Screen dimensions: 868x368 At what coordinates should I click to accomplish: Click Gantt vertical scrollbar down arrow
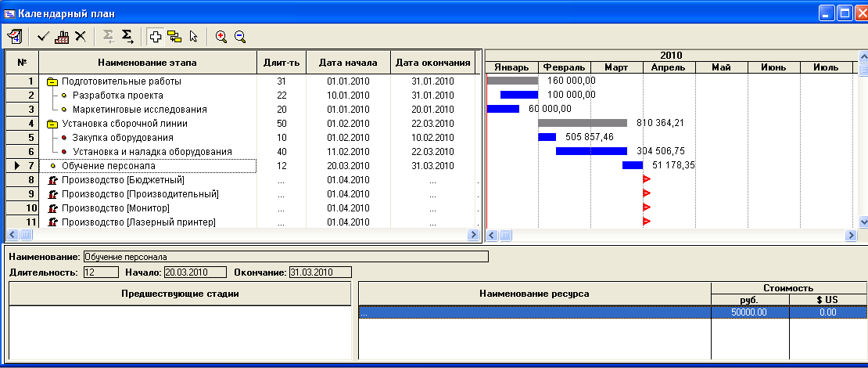pyautogui.click(x=863, y=222)
